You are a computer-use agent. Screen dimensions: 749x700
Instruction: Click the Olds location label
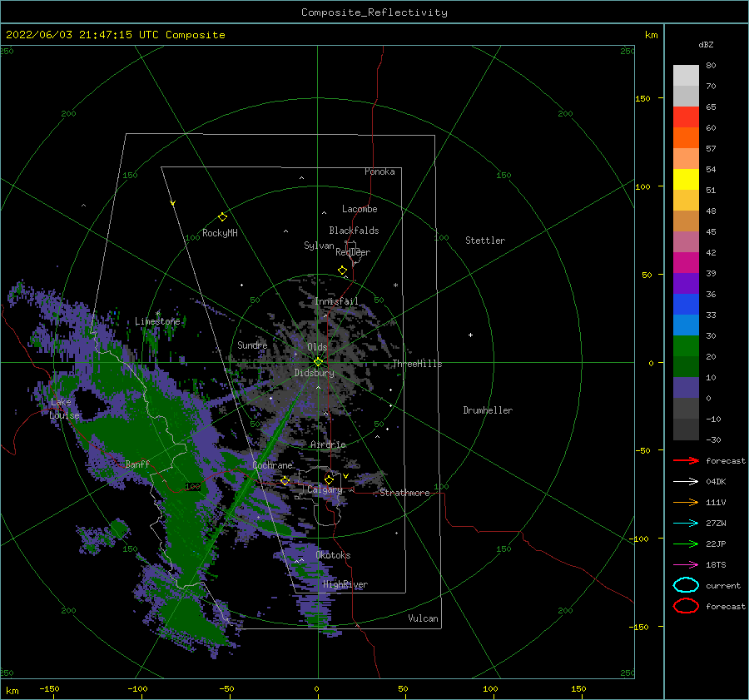click(x=317, y=347)
